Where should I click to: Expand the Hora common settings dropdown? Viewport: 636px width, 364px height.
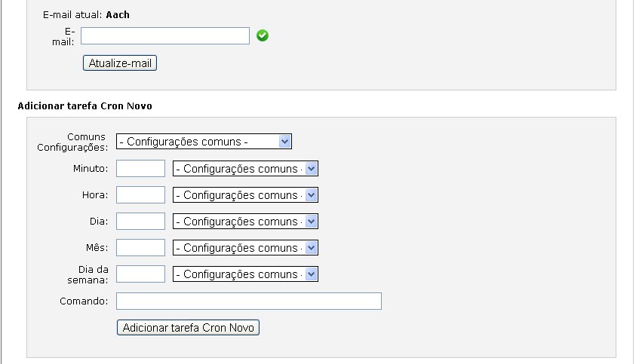245,195
